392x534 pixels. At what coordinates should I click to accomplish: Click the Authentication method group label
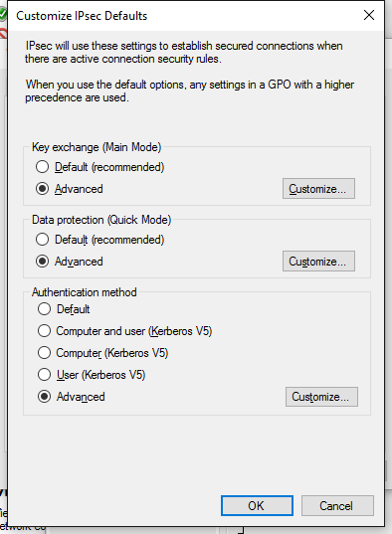point(85,292)
